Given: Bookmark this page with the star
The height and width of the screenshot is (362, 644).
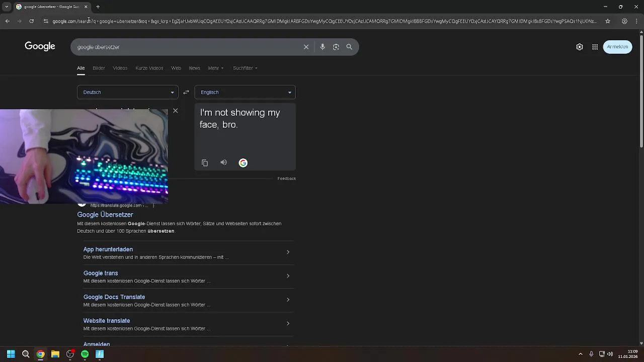Looking at the screenshot, I should [x=607, y=21].
